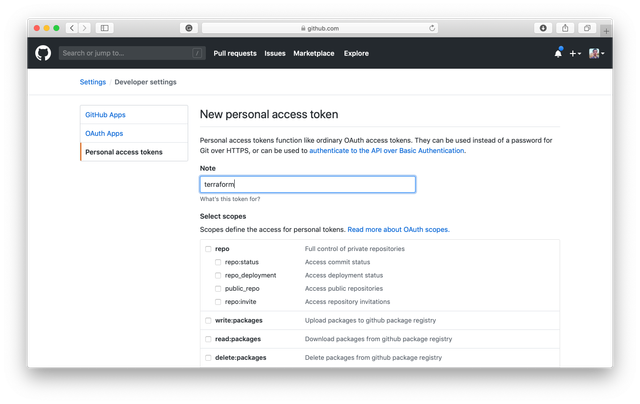This screenshot has width=640, height=404.
Task: Tick the public_repo checkbox
Action: click(x=218, y=288)
